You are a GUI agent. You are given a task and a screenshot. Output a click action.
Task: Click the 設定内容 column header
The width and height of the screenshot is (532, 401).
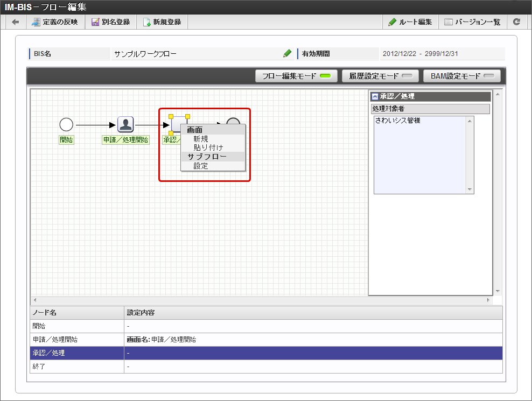click(x=313, y=312)
